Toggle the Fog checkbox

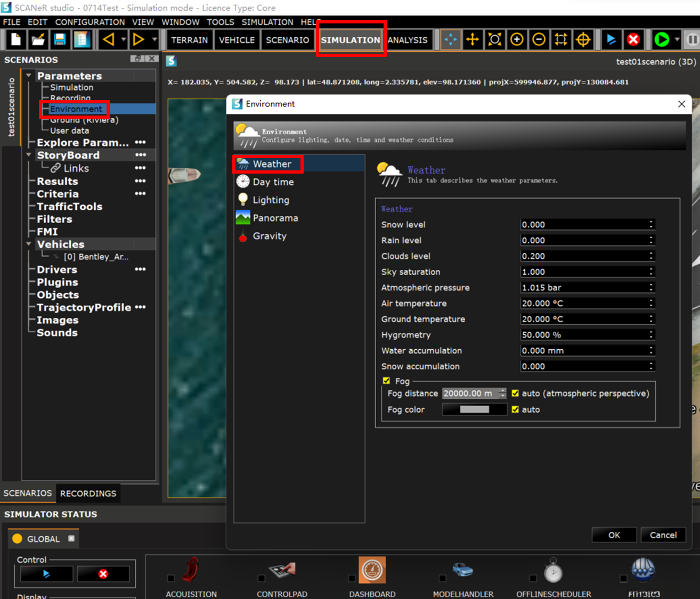point(386,381)
